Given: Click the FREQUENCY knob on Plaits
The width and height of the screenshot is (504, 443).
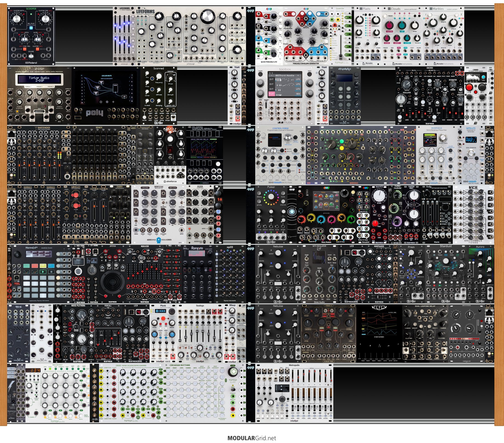Looking at the screenshot, I should tap(360, 20).
